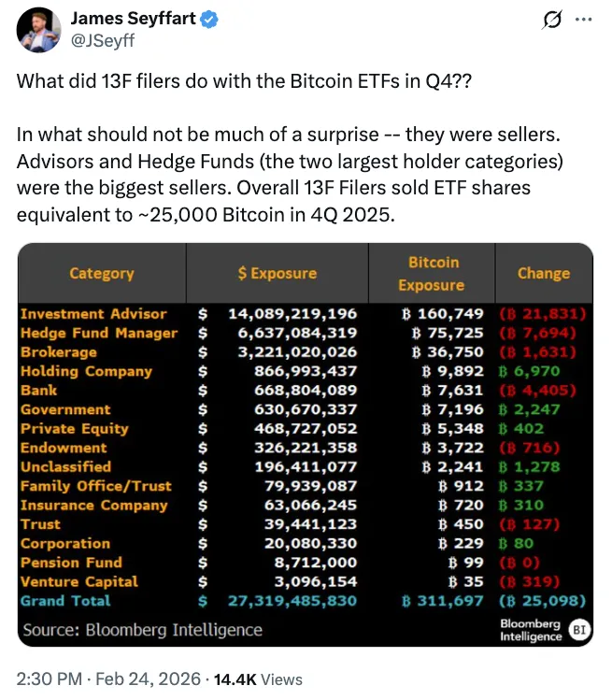Select the Investment Advisor row label
Image resolution: width=612 pixels, height=700 pixels.
(93, 314)
